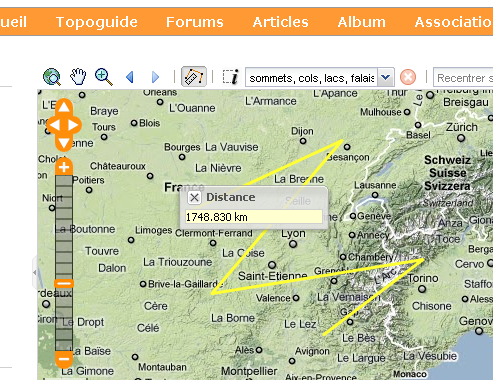Click the 1748.830 km distance field

pos(254,217)
